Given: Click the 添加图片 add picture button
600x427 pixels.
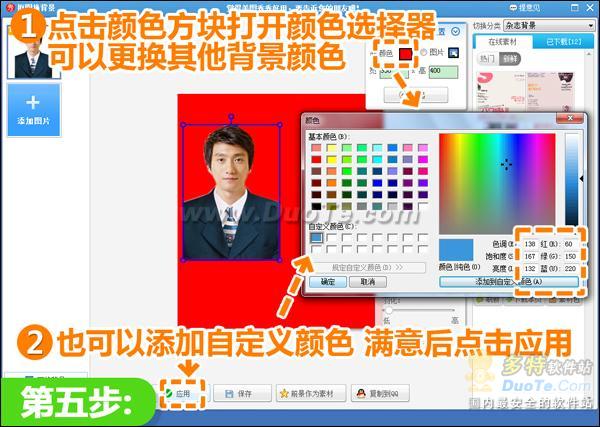Looking at the screenshot, I should tap(34, 110).
